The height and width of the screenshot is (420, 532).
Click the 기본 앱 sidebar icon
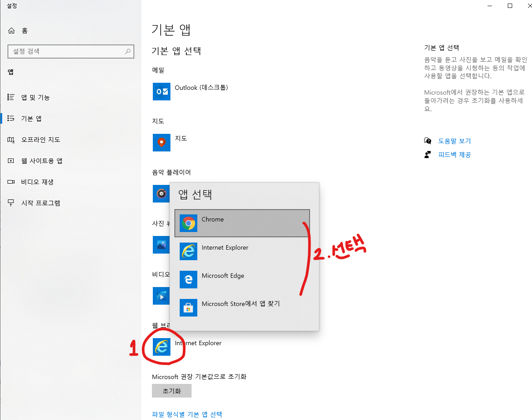[11, 118]
